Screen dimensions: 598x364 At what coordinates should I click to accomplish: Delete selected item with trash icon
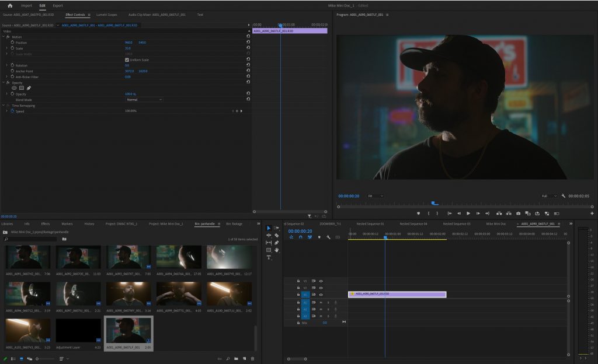pyautogui.click(x=252, y=359)
